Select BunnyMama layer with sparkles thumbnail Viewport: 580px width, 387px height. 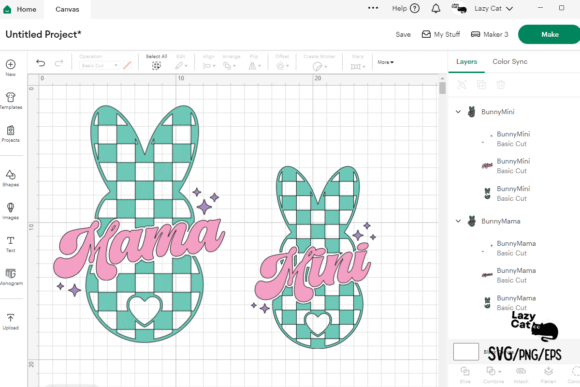point(514,248)
